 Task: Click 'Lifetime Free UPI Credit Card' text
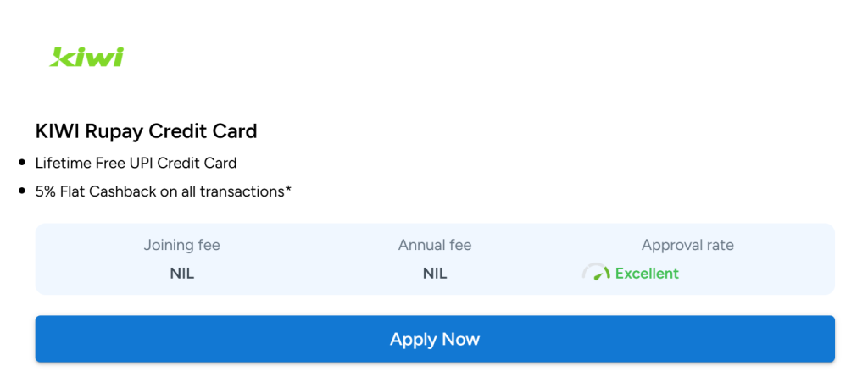tap(136, 164)
